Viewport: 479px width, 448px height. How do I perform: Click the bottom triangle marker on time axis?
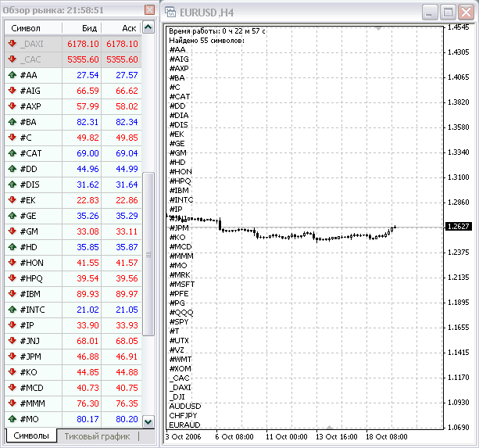click(329, 427)
